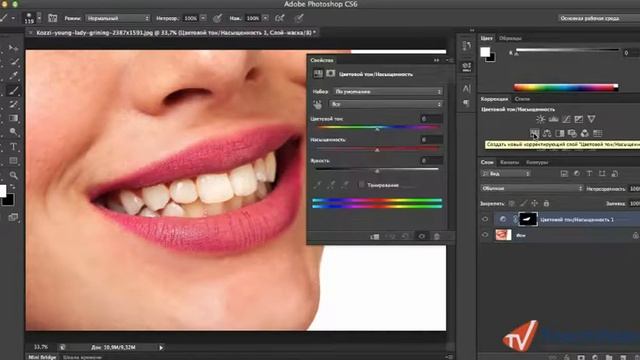The height and width of the screenshot is (360, 640).
Task: Add a Channel Mixer adjustment layer
Action: 585,133
